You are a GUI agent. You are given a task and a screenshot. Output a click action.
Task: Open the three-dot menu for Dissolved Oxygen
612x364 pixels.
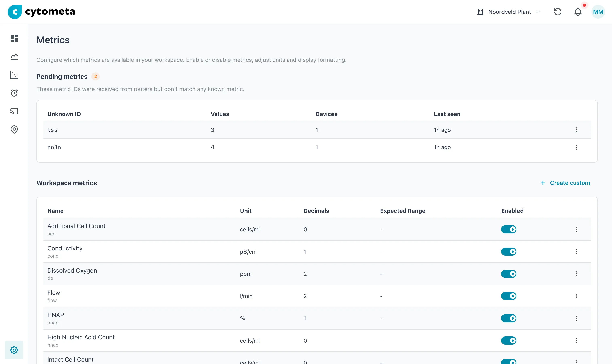coord(576,274)
